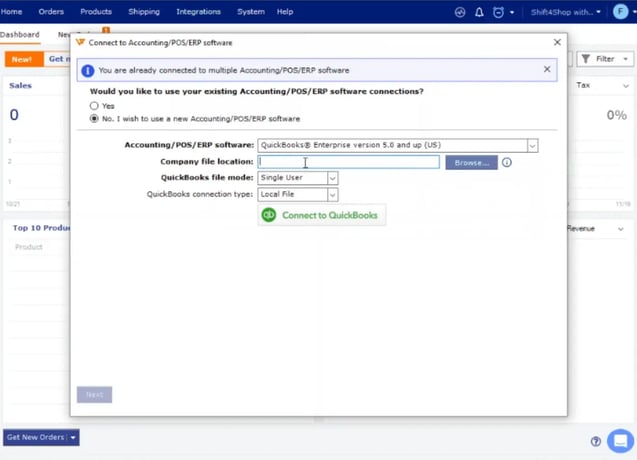This screenshot has width=637, height=460.
Task: Click the info icon beside Browse
Action: [x=507, y=163]
